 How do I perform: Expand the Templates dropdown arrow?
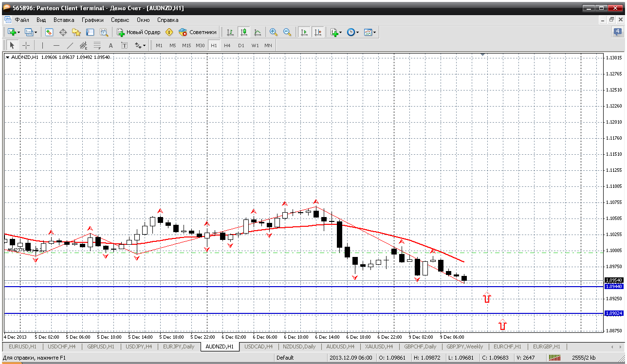(375, 33)
